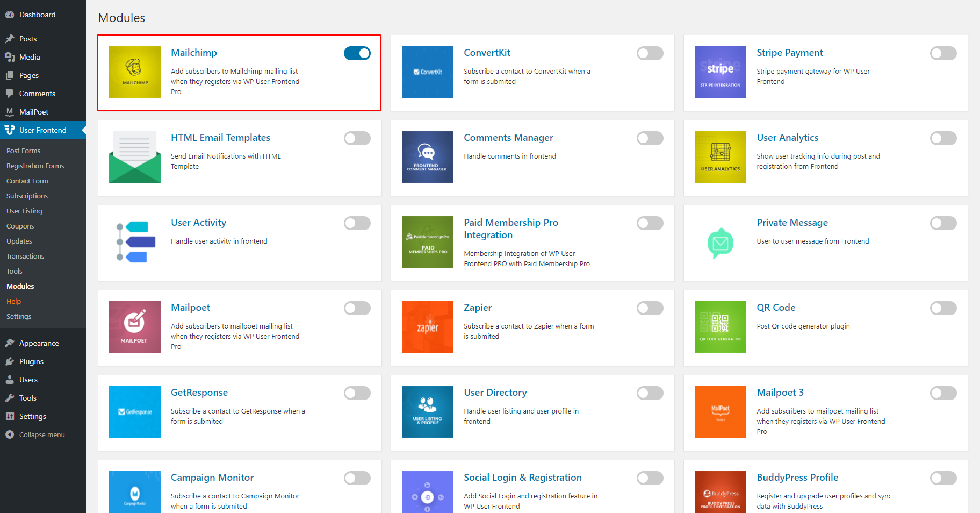Viewport: 980px width, 513px height.
Task: Click the Settings sliders icon
Action: [10, 416]
